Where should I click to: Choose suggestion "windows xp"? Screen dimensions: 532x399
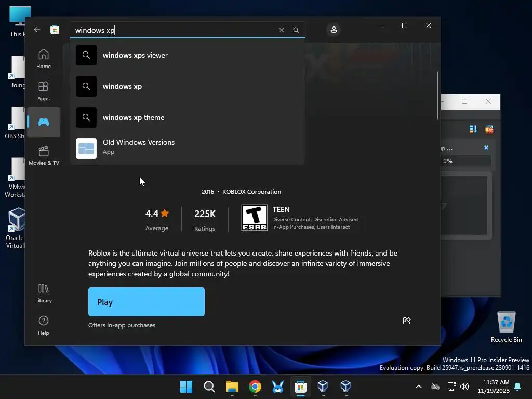pyautogui.click(x=187, y=86)
